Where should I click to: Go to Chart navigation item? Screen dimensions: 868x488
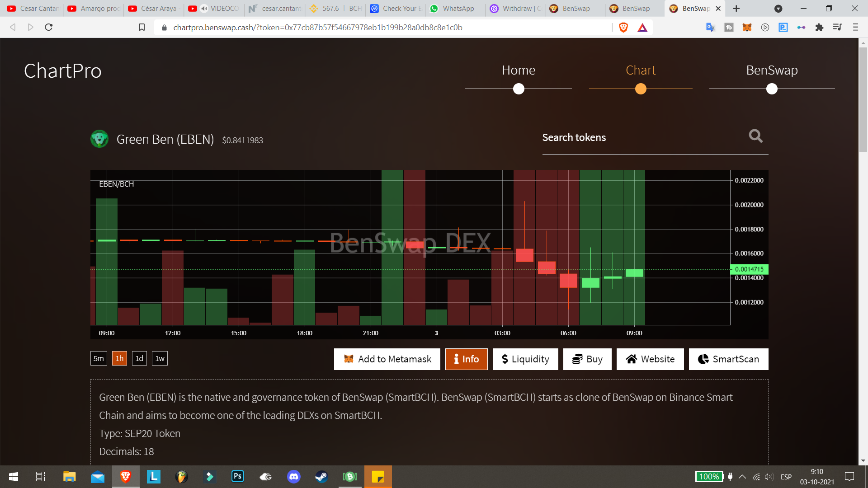[641, 70]
